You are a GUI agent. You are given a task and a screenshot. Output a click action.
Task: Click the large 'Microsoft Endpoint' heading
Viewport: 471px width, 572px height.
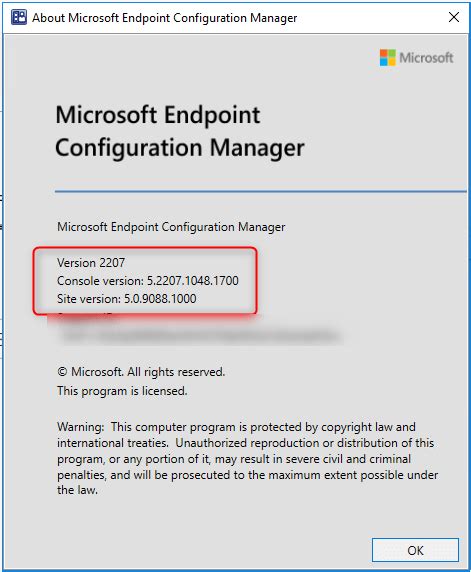[158, 115]
